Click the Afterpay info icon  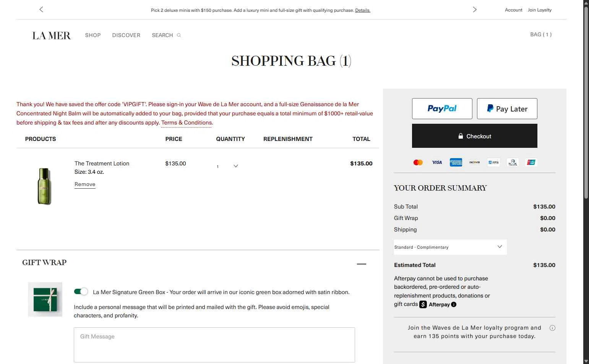pyautogui.click(x=454, y=304)
